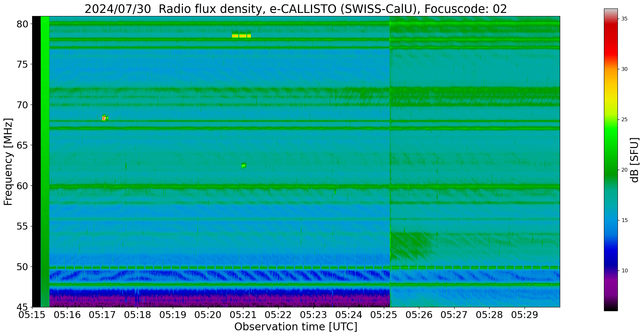Image resolution: width=644 pixels, height=336 pixels.
Task: Click the 05:22 time tick label
Action: click(x=278, y=315)
